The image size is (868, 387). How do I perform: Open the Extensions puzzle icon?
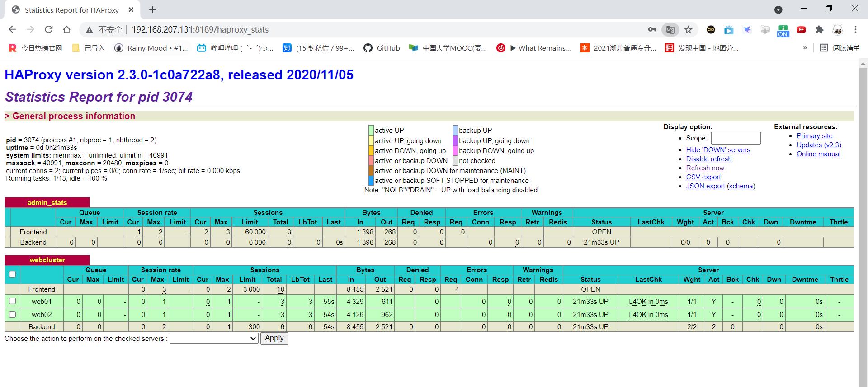point(819,30)
